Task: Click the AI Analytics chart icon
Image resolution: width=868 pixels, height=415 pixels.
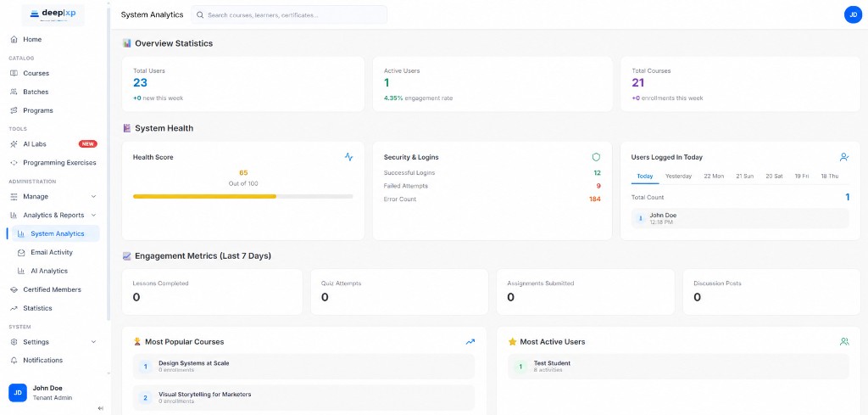Action: (x=21, y=271)
